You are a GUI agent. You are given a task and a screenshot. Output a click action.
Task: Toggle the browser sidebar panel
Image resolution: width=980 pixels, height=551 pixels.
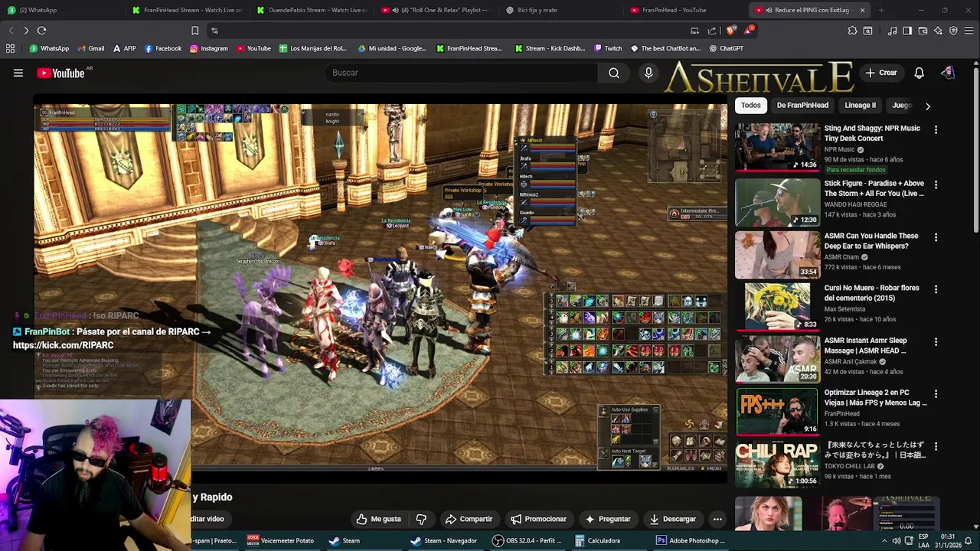pyautogui.click(x=907, y=31)
